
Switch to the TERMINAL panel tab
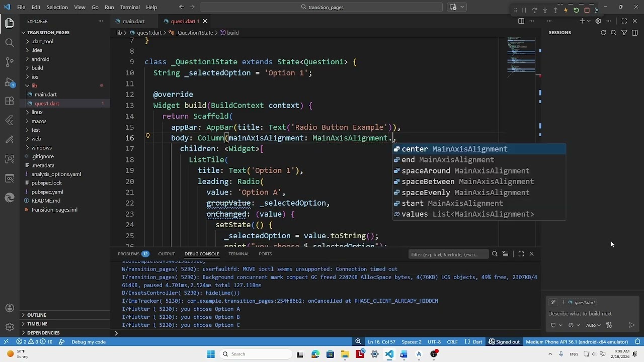pos(238,254)
